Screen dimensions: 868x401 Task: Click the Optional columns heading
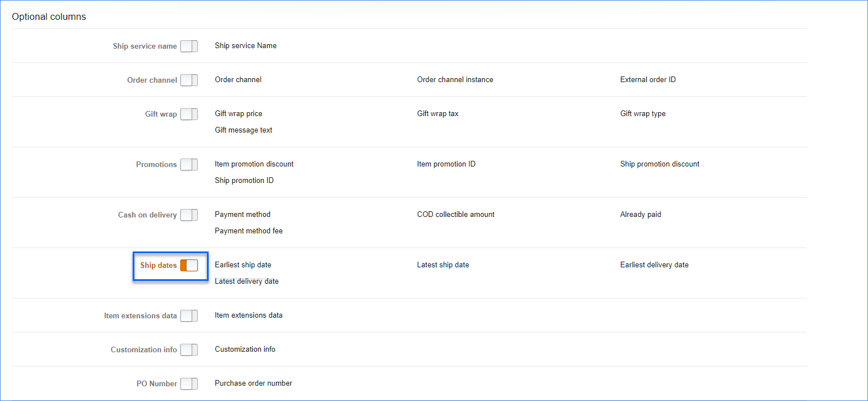coord(49,17)
